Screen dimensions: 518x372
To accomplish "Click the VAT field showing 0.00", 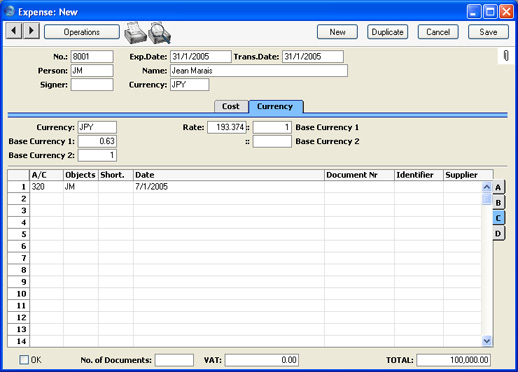I will click(x=262, y=360).
